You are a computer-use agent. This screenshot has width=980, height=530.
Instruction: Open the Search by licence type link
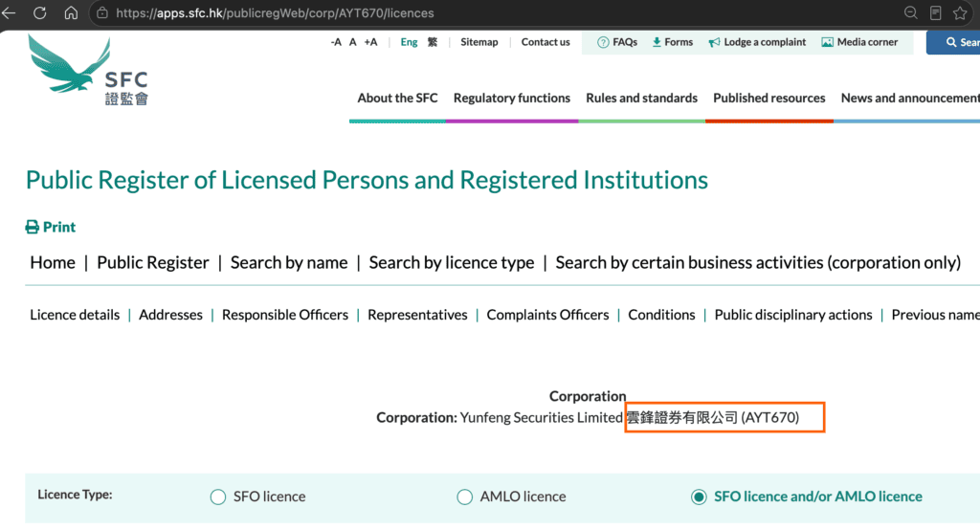pyautogui.click(x=452, y=262)
